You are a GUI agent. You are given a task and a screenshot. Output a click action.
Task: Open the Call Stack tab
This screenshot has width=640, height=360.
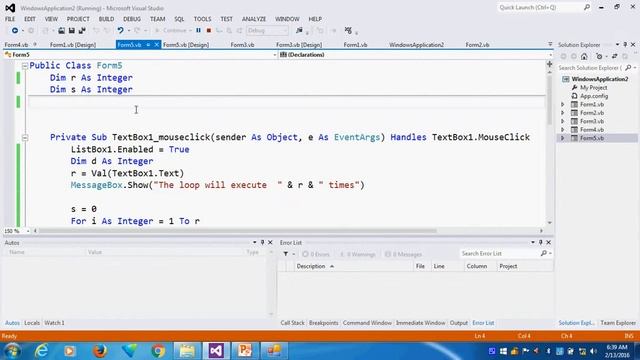[292, 323]
